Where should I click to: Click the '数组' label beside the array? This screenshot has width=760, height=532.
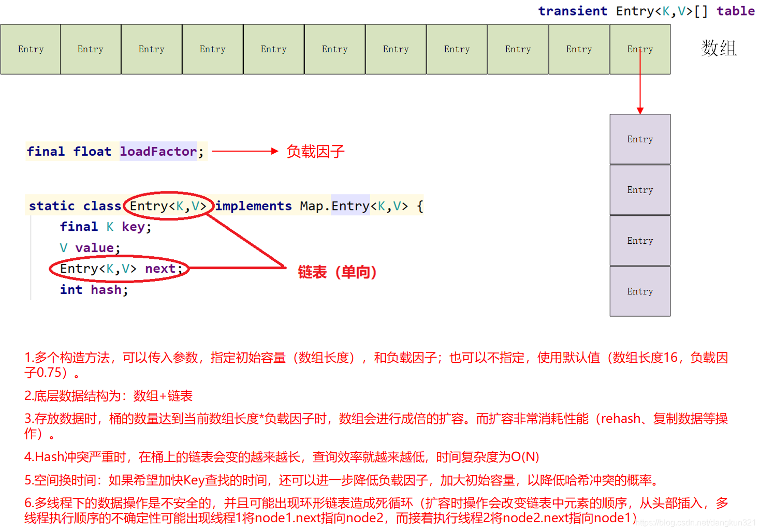[719, 48]
